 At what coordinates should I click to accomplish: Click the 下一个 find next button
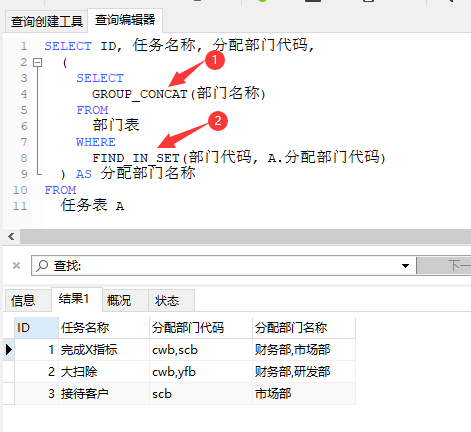tap(444, 266)
